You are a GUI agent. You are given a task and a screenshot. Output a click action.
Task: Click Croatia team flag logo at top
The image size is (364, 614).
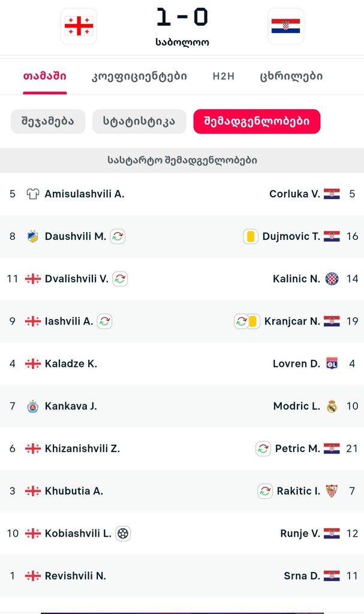click(285, 26)
